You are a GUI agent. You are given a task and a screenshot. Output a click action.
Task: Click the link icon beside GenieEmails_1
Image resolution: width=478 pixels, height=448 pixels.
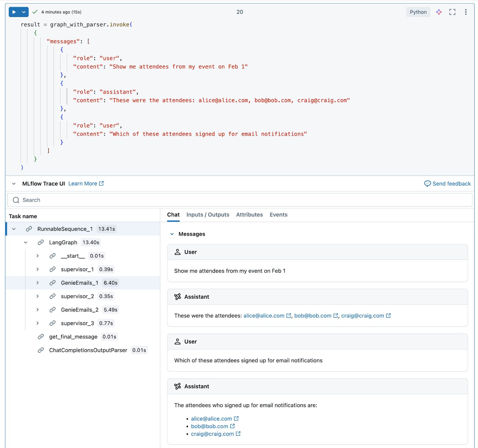(x=53, y=283)
